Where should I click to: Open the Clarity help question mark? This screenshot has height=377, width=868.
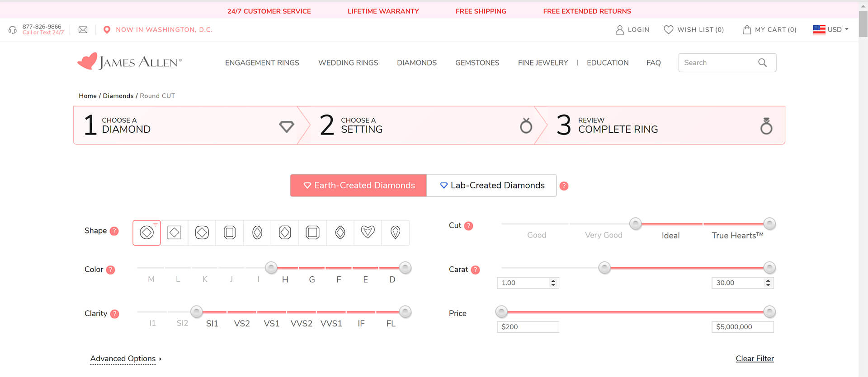pos(115,314)
